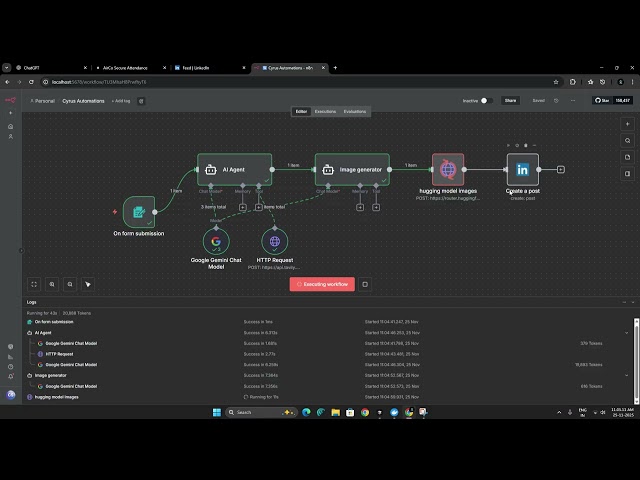The image size is (640, 480).
Task: Open the workflow history clock icon
Action: point(556,100)
